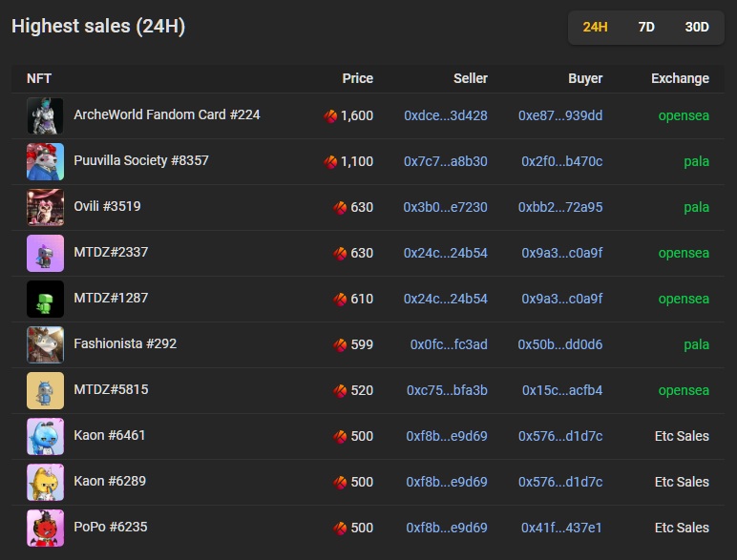
Task: Click the Klay coin icon in Kaon #6289 row
Action: [x=340, y=483]
